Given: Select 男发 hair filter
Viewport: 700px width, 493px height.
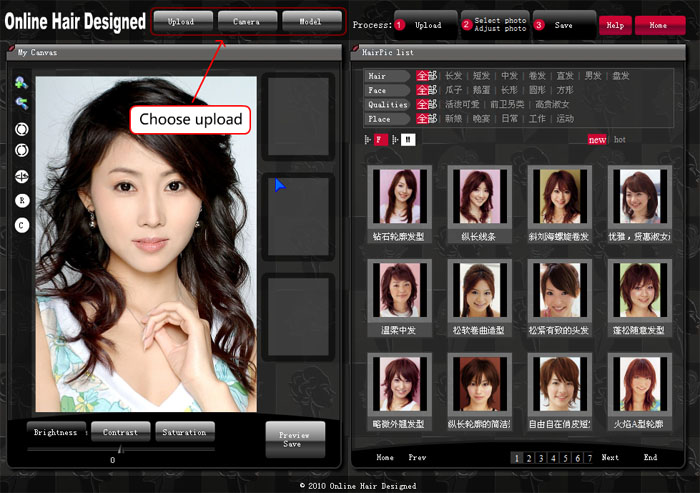Looking at the screenshot, I should tap(593, 76).
